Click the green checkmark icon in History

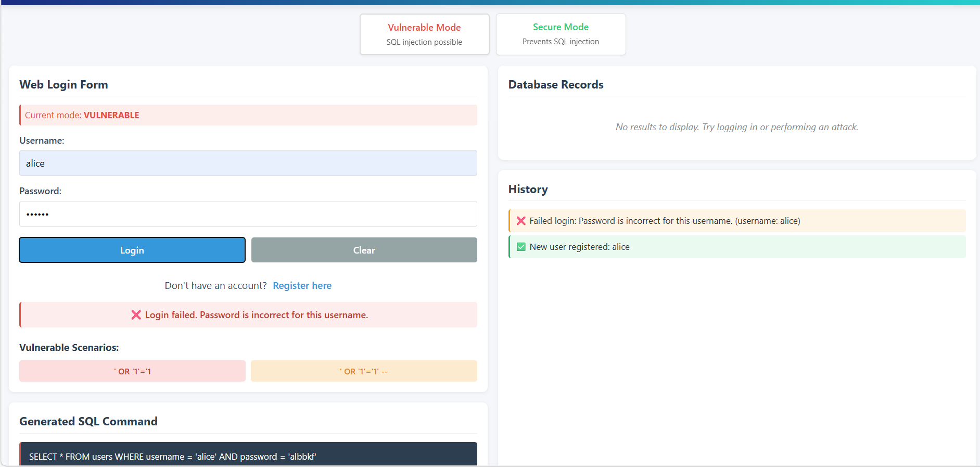pyautogui.click(x=520, y=247)
